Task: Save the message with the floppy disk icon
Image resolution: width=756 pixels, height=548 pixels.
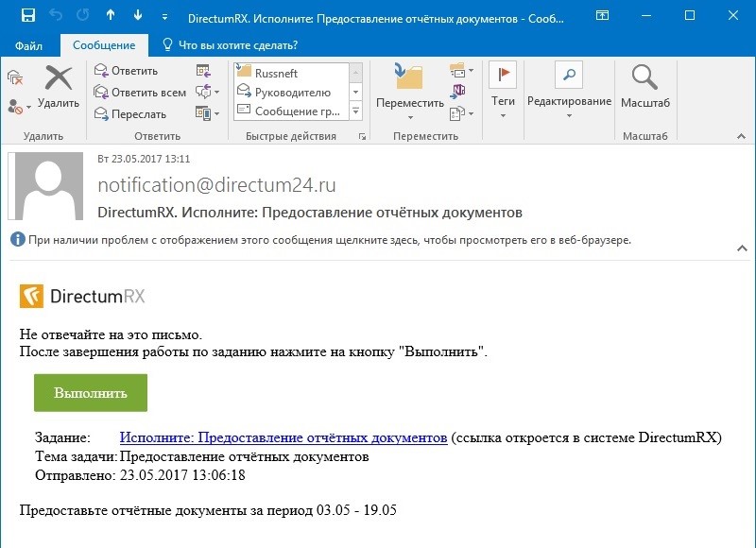Action: click(x=28, y=15)
